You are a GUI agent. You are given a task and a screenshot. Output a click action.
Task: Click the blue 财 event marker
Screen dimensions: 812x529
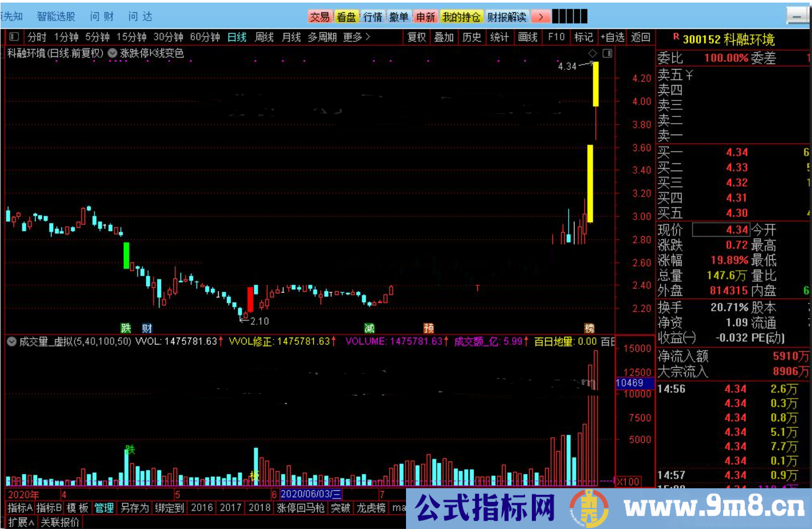(147, 328)
